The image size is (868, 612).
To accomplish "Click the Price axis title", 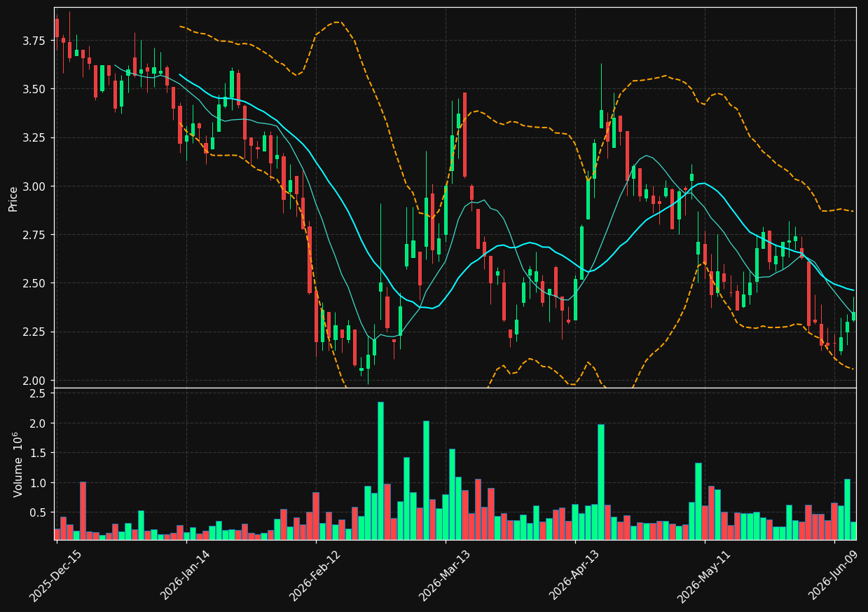I will pyautogui.click(x=13, y=198).
